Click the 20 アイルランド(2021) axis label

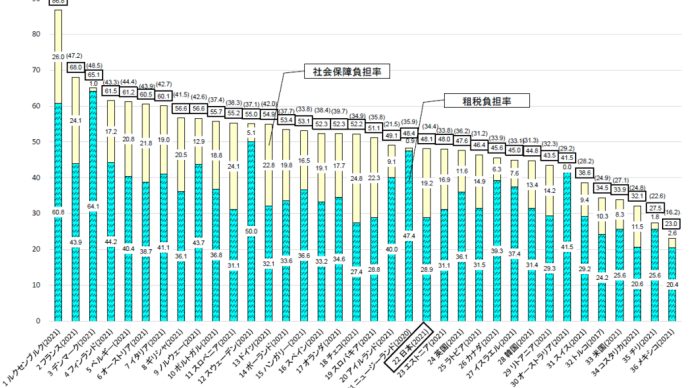tap(367, 355)
